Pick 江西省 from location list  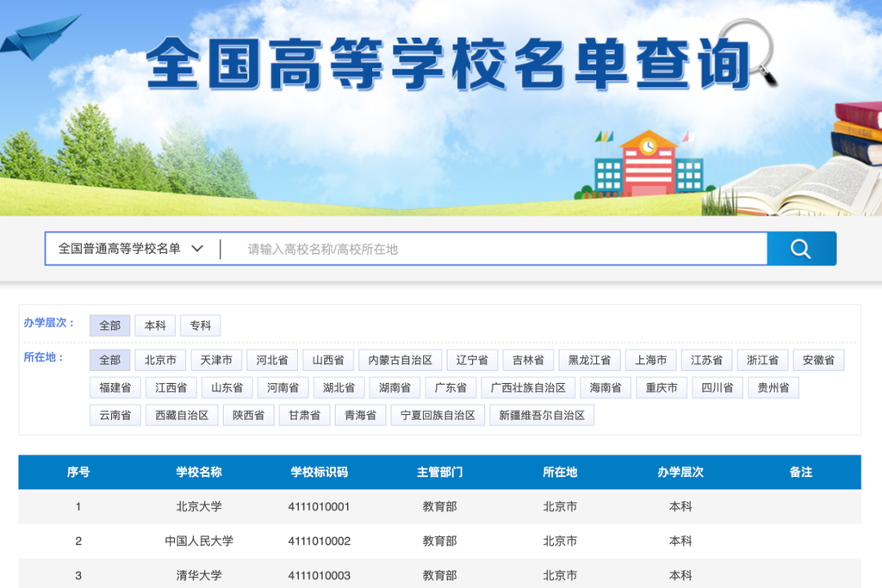(x=171, y=387)
